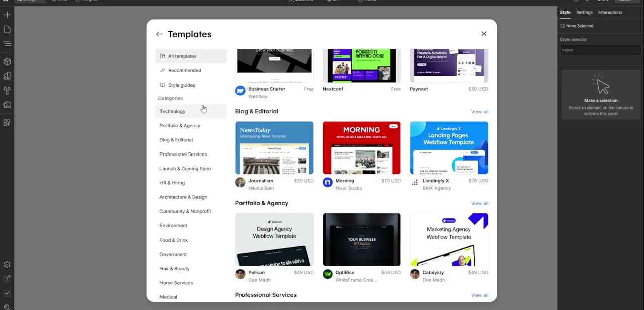This screenshot has width=644, height=310.
Task: Open the OptiRise template thumbnail
Action: pos(362,240)
